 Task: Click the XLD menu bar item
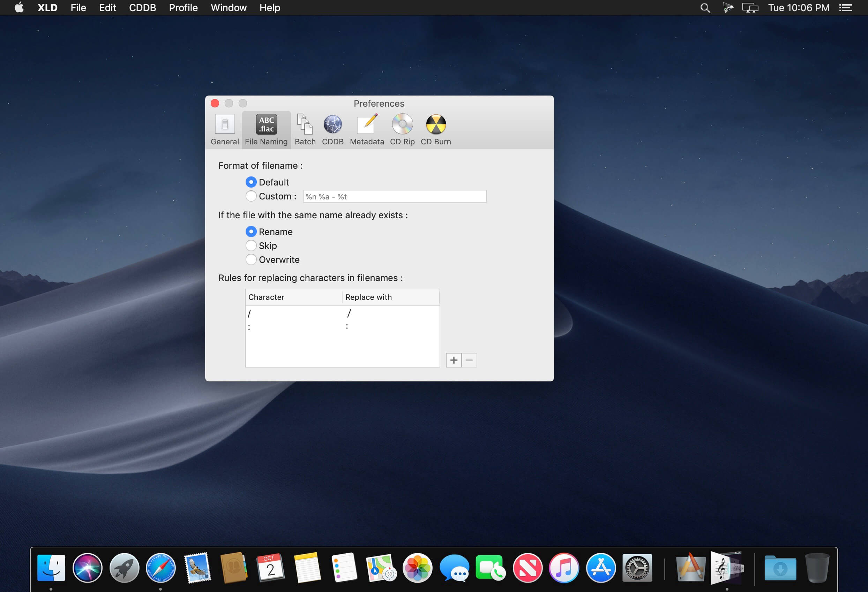47,8
